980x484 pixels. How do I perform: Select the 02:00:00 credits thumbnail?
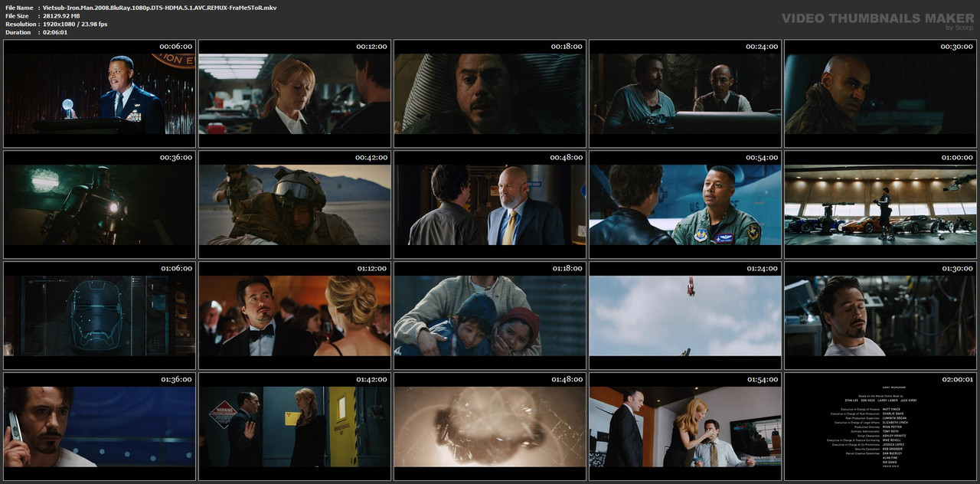(x=880, y=427)
